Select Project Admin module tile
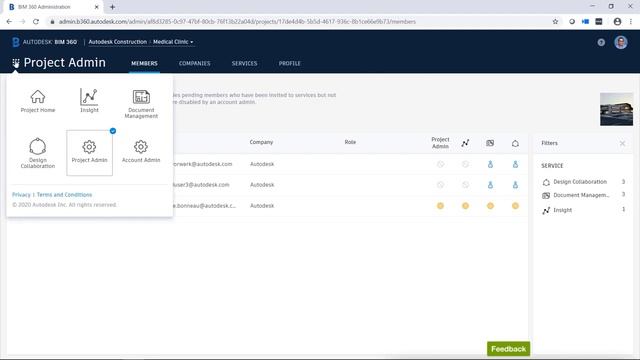This screenshot has width=640, height=360. click(x=89, y=153)
